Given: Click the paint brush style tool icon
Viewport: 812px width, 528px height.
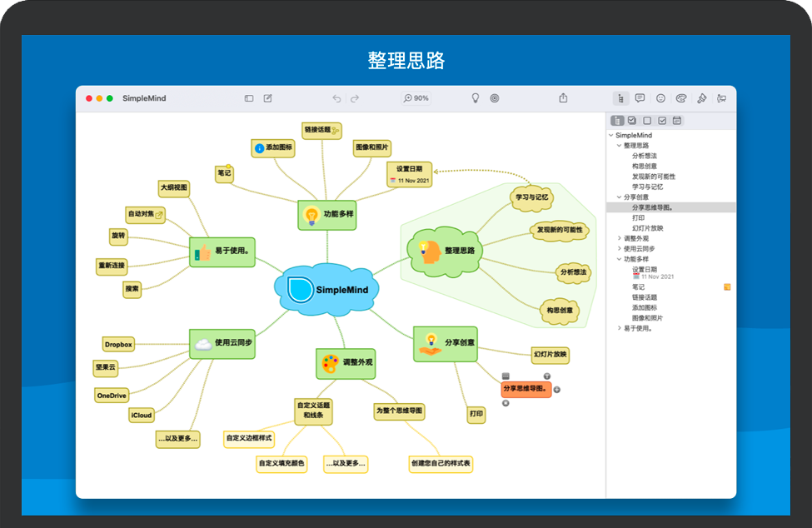Looking at the screenshot, I should 702,98.
